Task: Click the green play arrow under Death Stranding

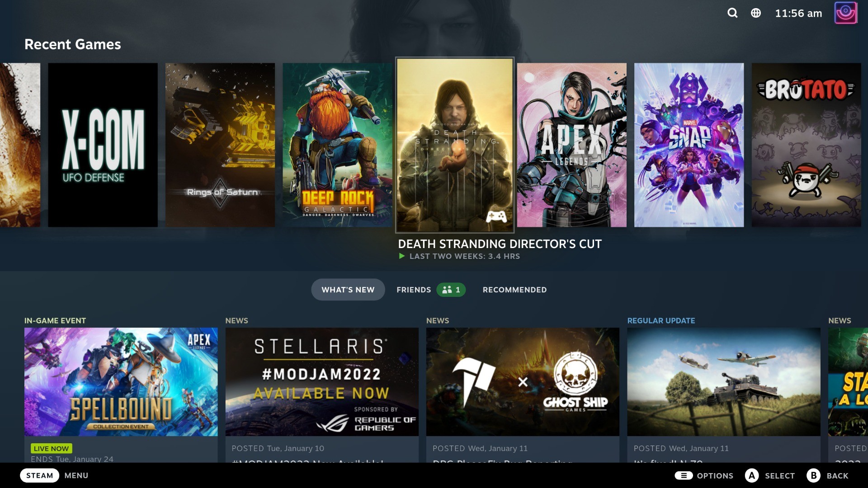Action: [x=401, y=256]
